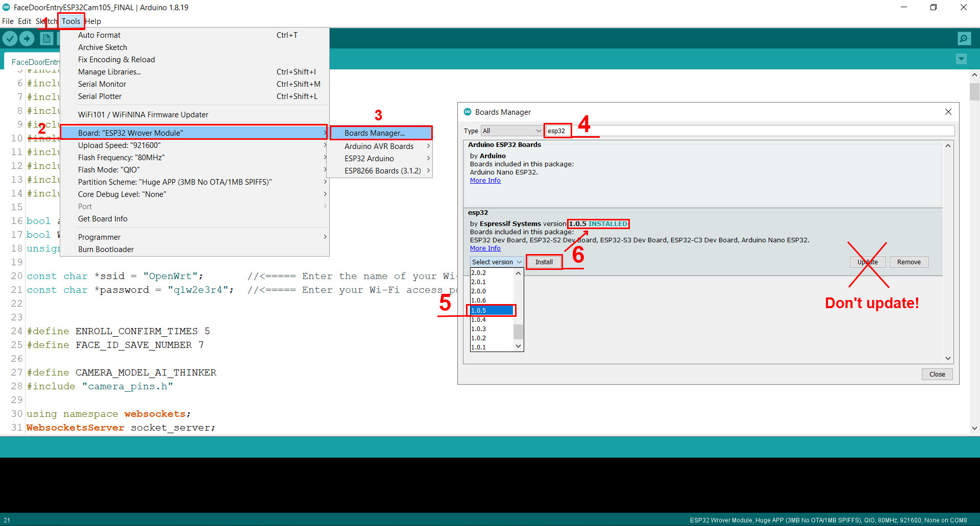
Task: Open the Type All dropdown
Action: [x=511, y=131]
